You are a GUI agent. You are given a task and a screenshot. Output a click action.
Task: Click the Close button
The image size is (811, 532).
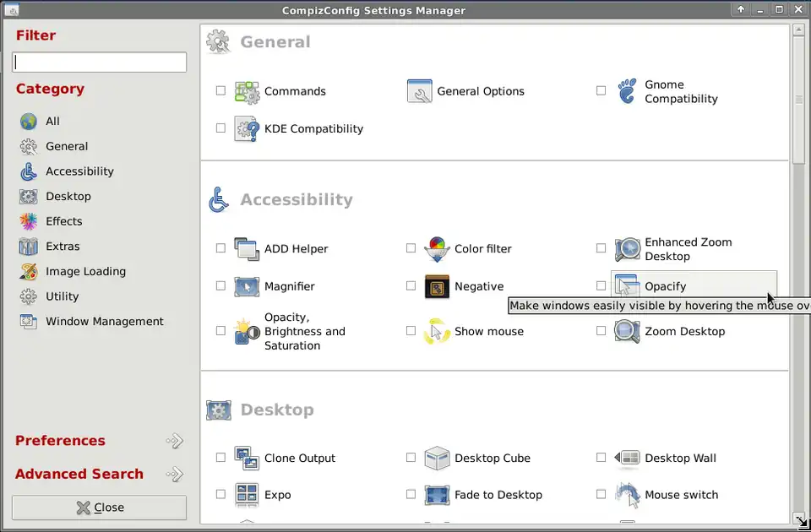tap(99, 508)
